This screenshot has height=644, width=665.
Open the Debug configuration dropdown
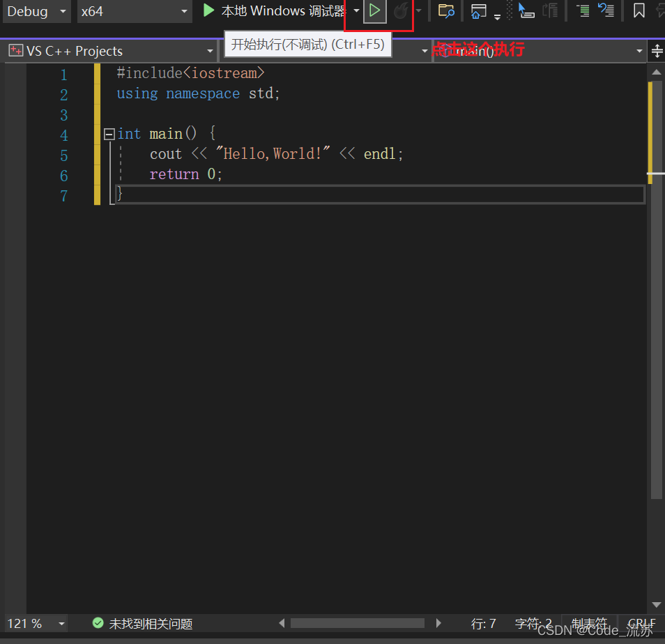point(36,11)
